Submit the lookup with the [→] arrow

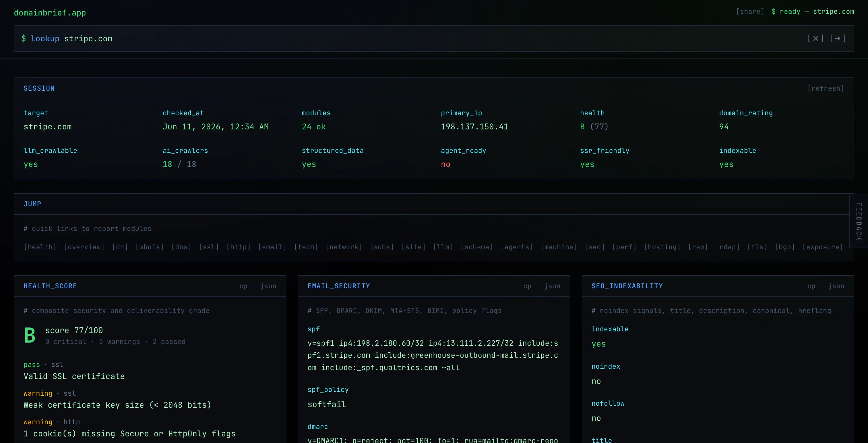click(838, 38)
